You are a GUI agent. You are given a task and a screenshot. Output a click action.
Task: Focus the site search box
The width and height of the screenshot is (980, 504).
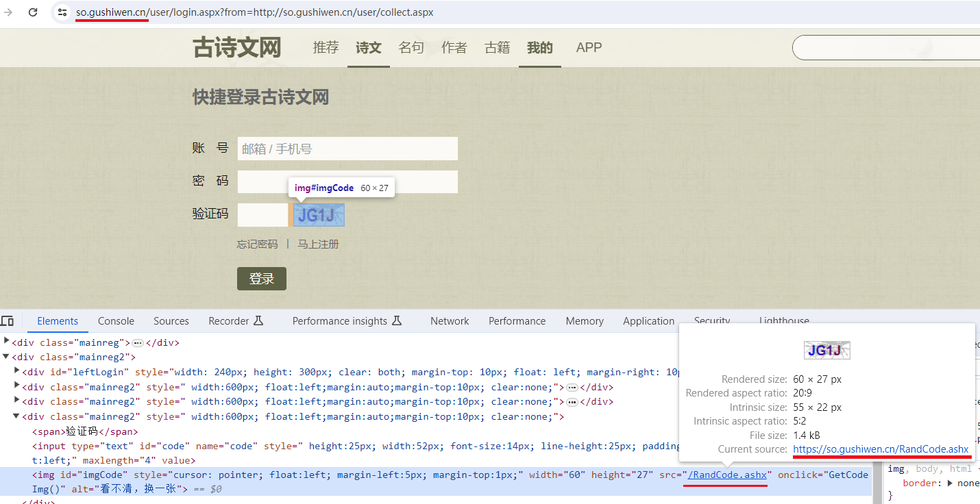pyautogui.click(x=886, y=48)
